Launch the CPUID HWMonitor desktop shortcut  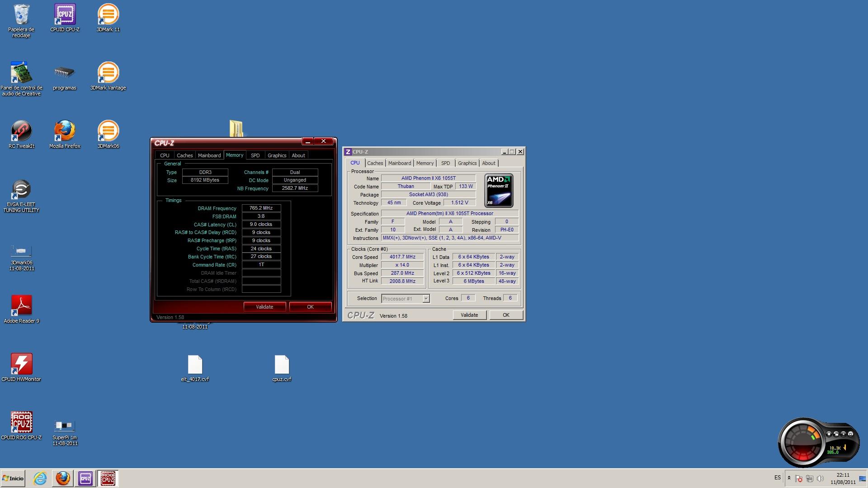(x=21, y=368)
